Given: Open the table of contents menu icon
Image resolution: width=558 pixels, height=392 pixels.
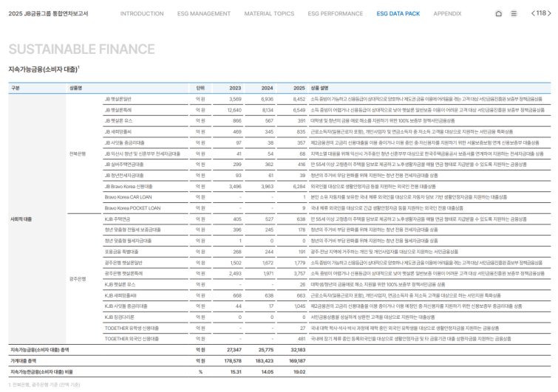Looking at the screenshot, I should 514,13.
